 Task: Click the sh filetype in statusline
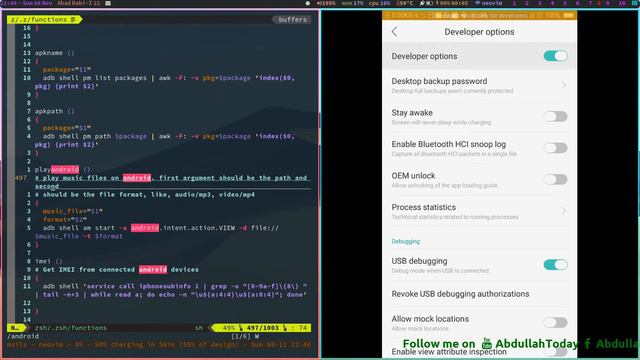199,328
